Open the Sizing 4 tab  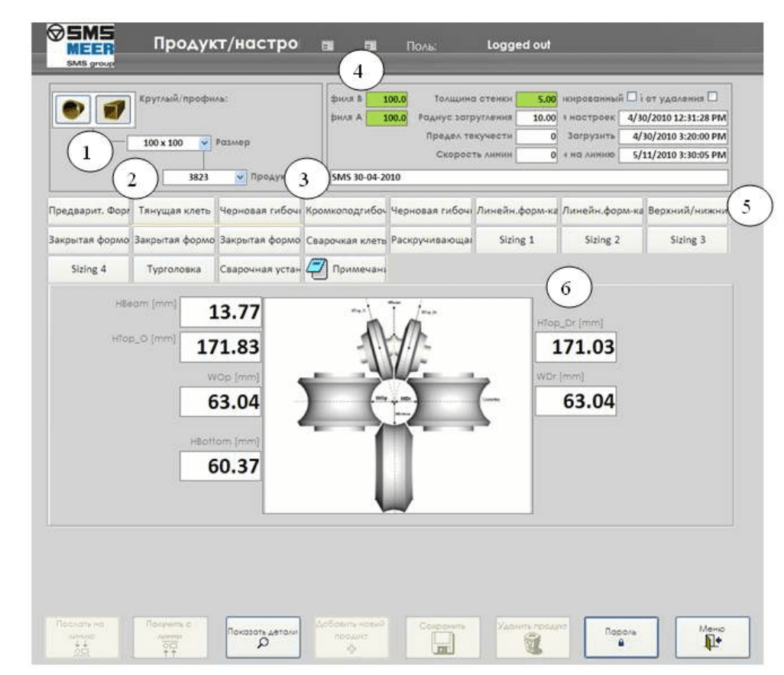pos(89,269)
